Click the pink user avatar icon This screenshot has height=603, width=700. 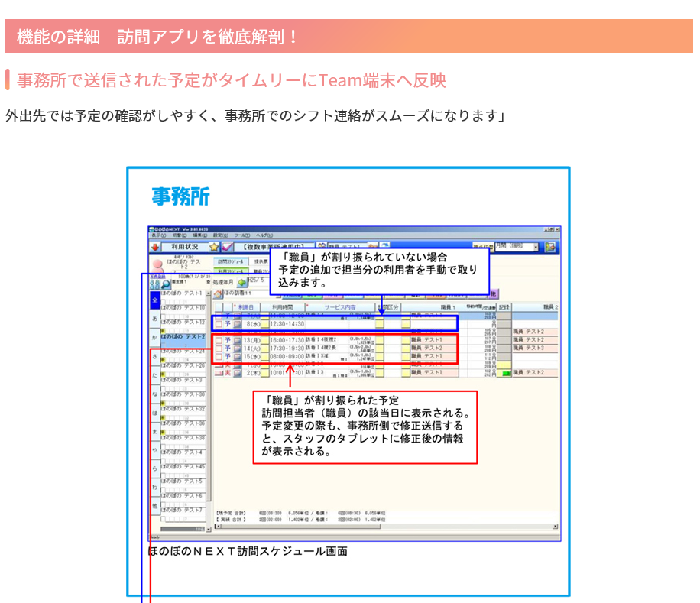coord(157,264)
